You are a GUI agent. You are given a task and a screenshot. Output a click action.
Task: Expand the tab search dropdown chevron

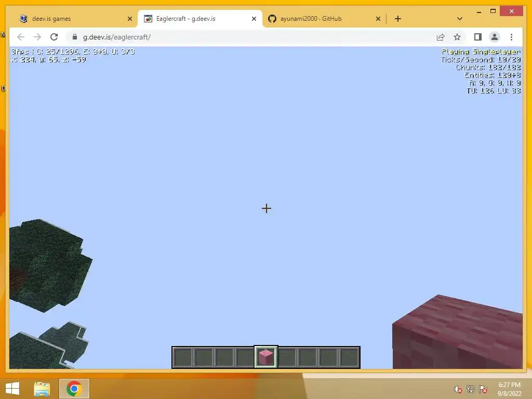pyautogui.click(x=460, y=19)
